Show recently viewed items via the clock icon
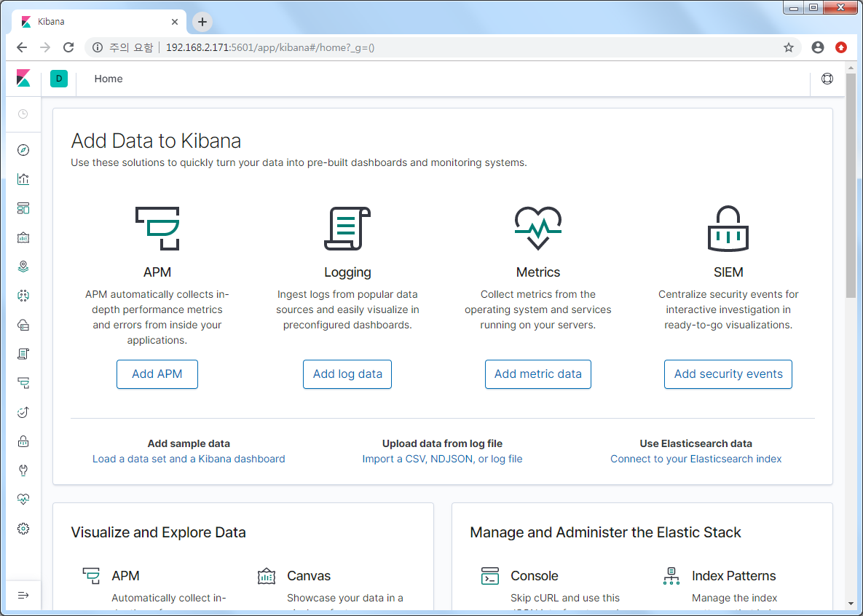The height and width of the screenshot is (616, 863). [23, 114]
